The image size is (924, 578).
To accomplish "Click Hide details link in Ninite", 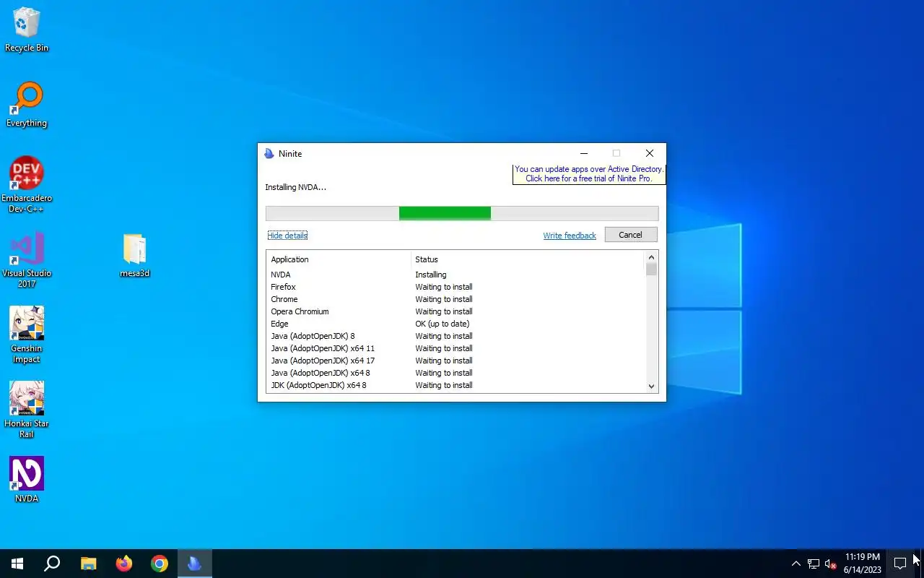I will (x=287, y=236).
